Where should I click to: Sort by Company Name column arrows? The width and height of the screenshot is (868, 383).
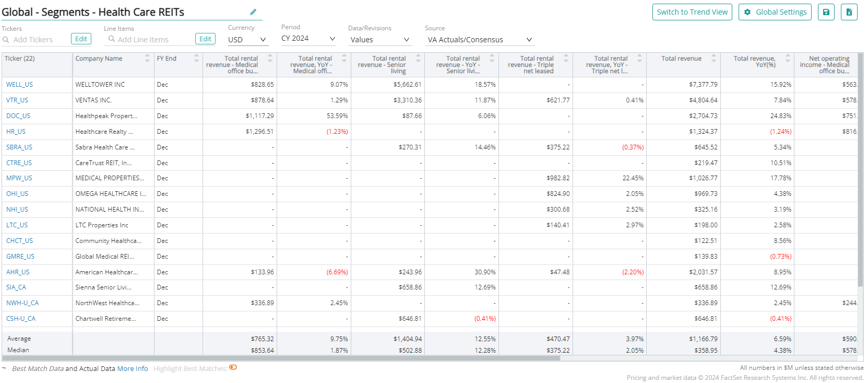[x=147, y=59]
